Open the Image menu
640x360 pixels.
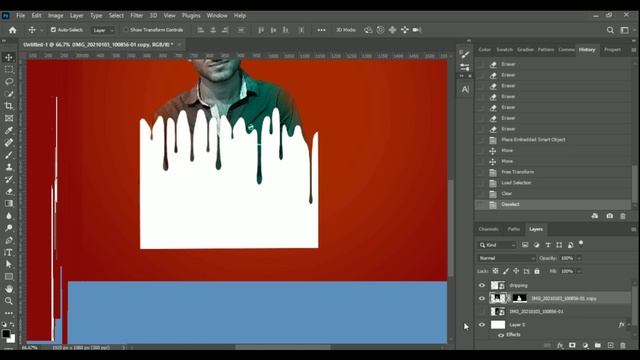[x=56, y=16]
